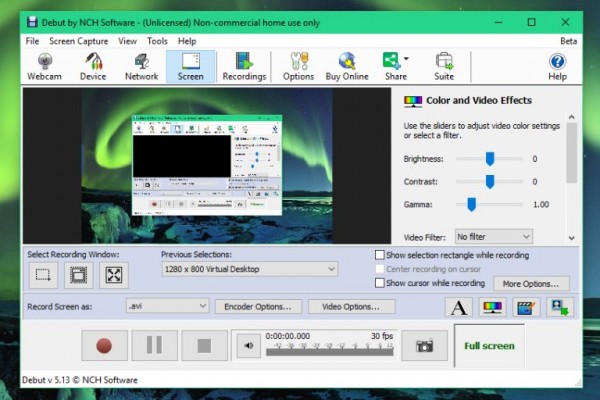
Task: Click the Full screen preview box
Action: click(489, 346)
